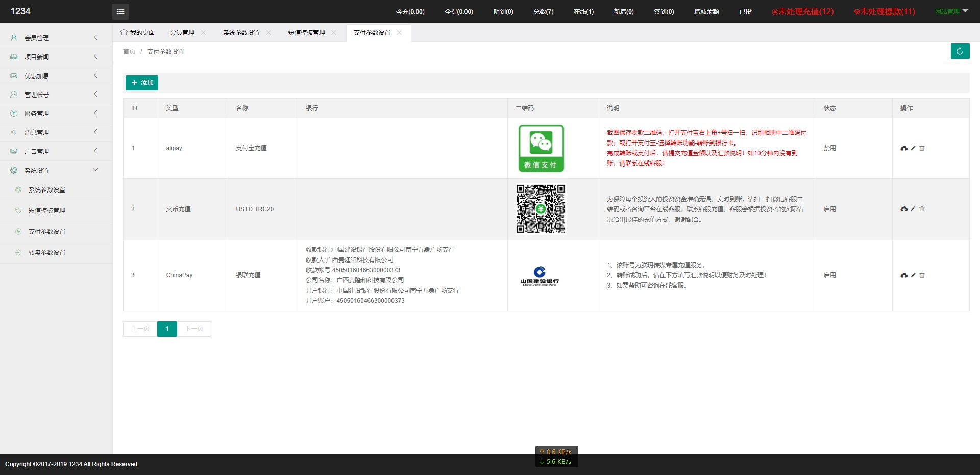Open the 网站管理 dropdown in the header
This screenshot has width=980, height=475.
pos(951,11)
